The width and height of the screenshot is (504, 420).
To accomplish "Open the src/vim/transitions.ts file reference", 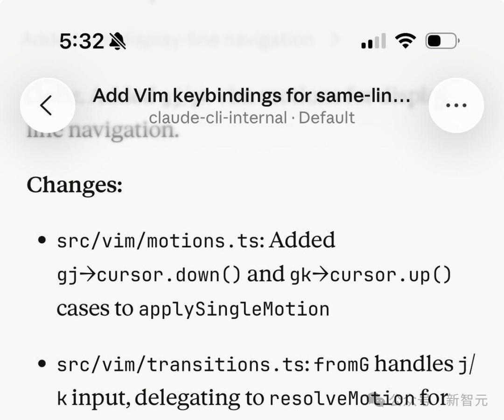I will coord(181,365).
